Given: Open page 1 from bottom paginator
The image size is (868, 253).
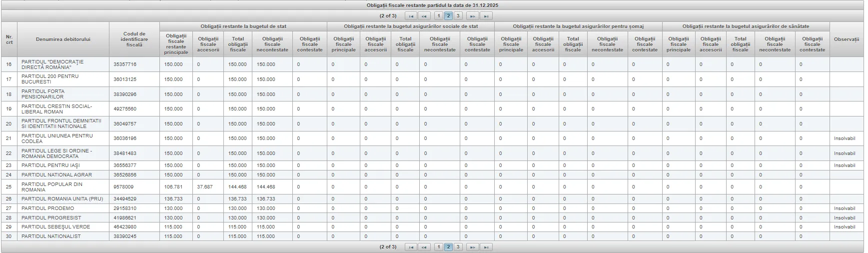Looking at the screenshot, I should (x=439, y=247).
